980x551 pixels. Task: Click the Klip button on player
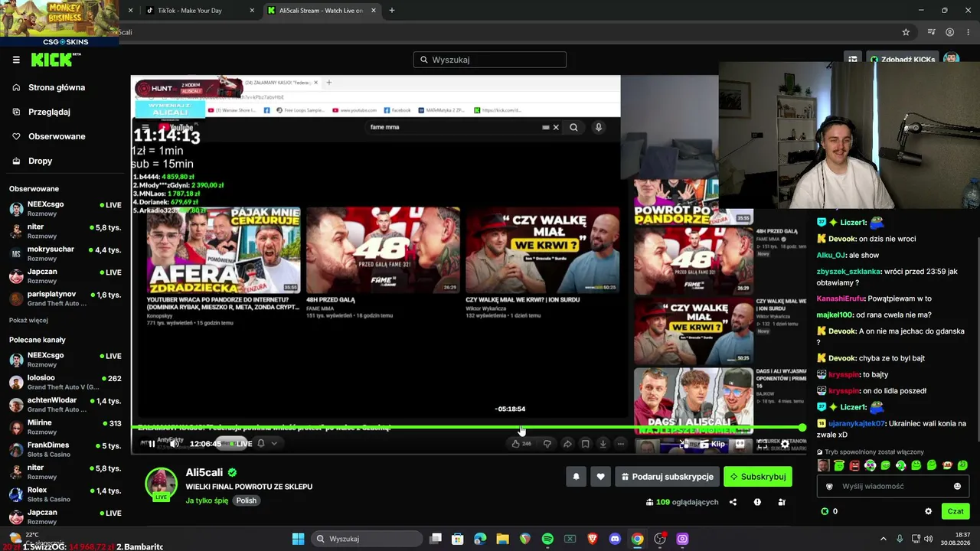[712, 444]
